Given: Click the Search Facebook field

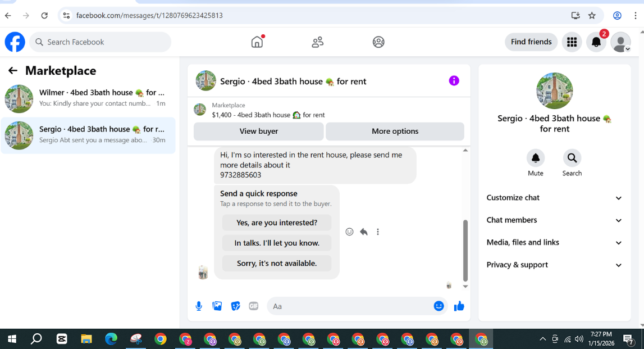Looking at the screenshot, I should [100, 42].
